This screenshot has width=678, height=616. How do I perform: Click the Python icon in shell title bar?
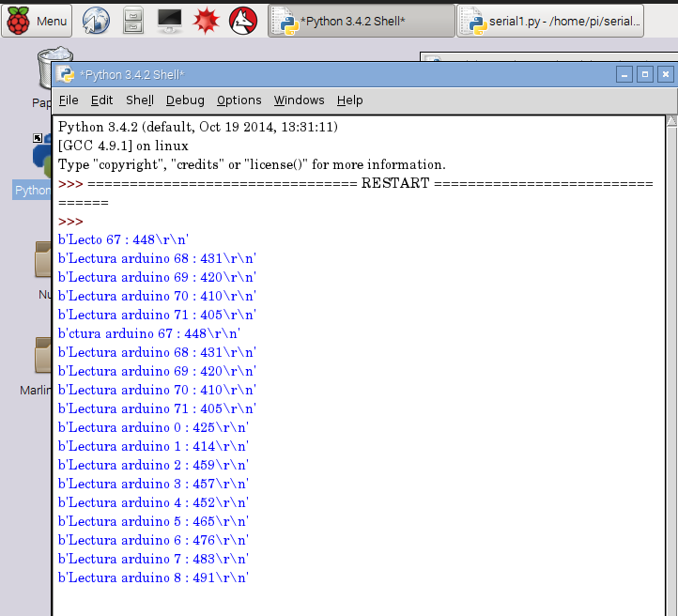pyautogui.click(x=66, y=74)
